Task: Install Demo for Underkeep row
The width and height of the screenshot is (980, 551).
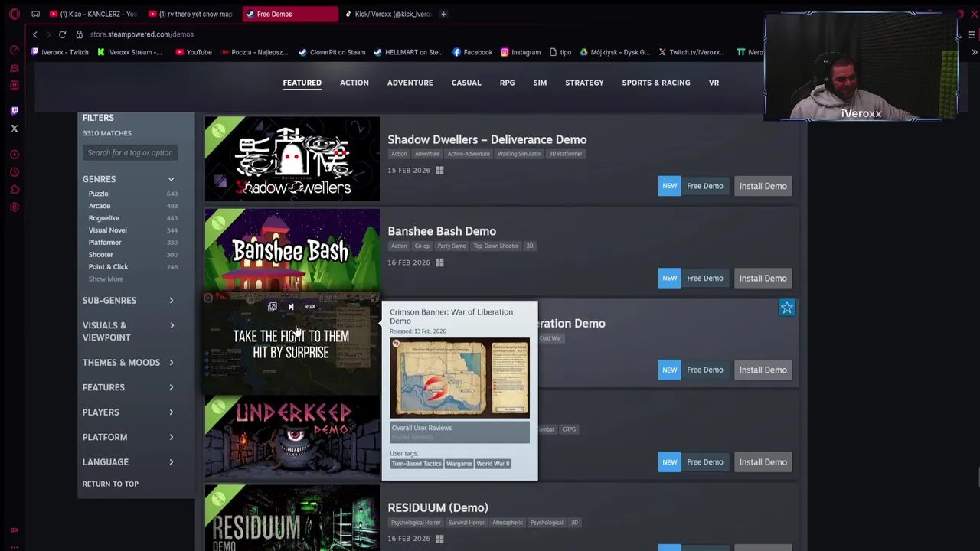Action: (x=763, y=462)
